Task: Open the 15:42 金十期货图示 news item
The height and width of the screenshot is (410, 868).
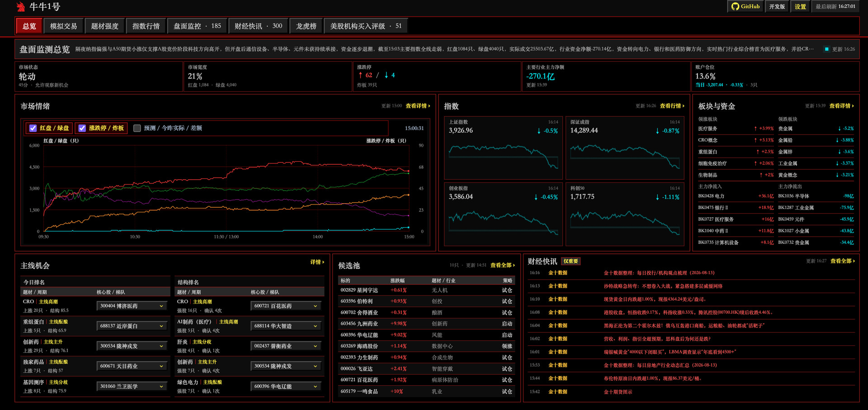Action: [x=691, y=392]
